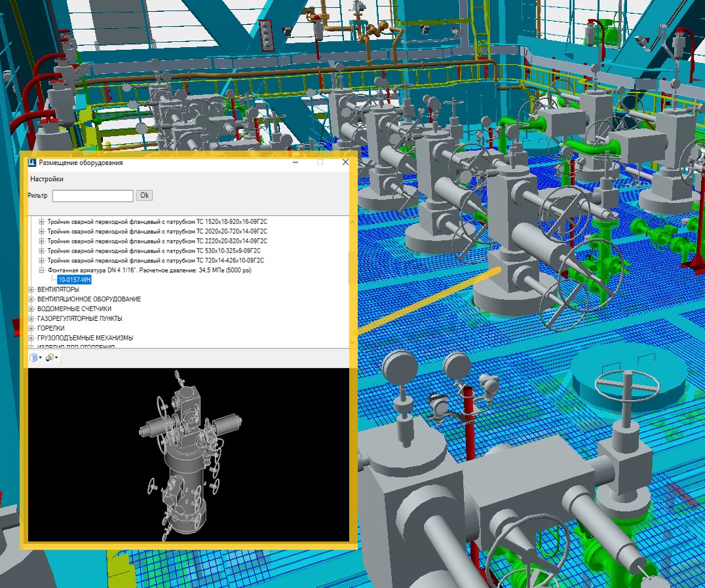This screenshot has width=705, height=588.
Task: Click the ГРУЗОПОДЪЕМНЫЕ МЕХАНИЗМЫ tree item
Action: 85,339
